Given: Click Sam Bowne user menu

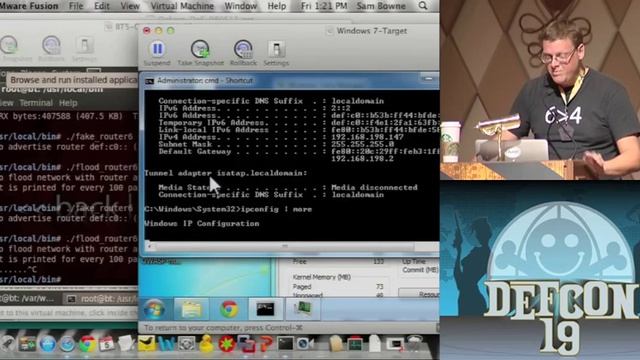Looking at the screenshot, I should coord(381,6).
